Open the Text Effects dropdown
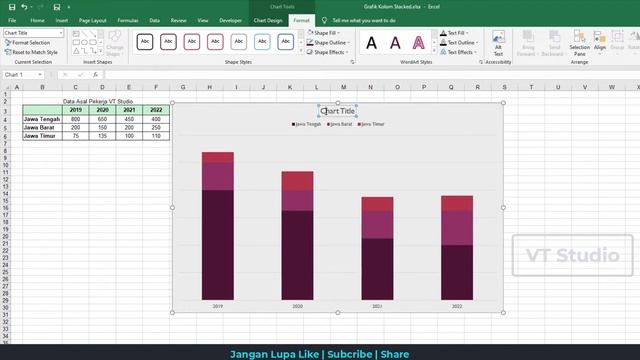640x360 pixels. pyautogui.click(x=458, y=52)
